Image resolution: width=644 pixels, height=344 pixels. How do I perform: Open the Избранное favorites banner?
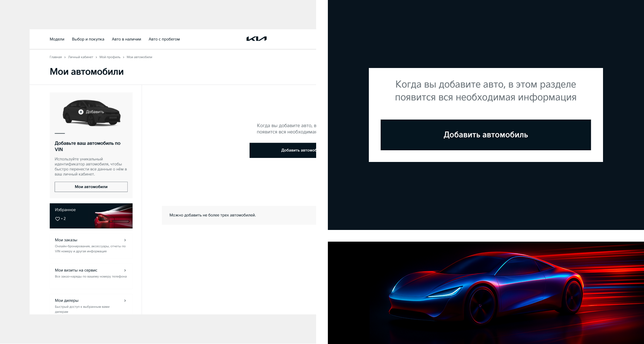pos(91,216)
